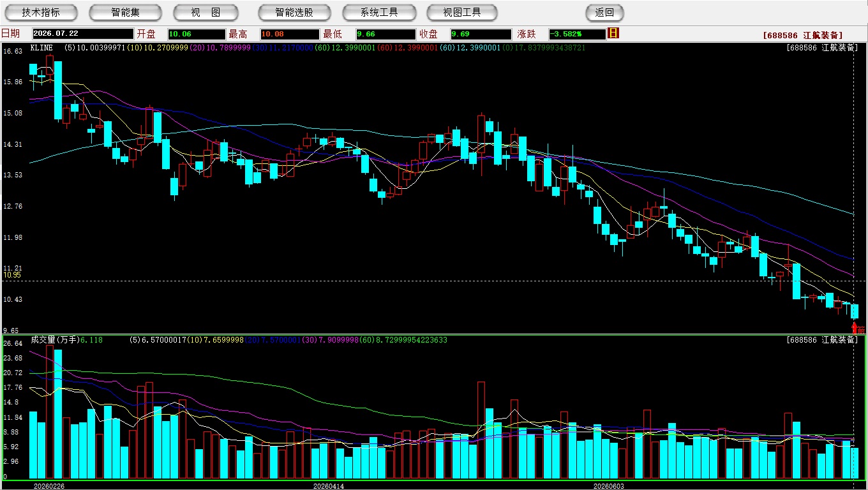The height and width of the screenshot is (490, 868).
Task: Select the 20260414 date axis label
Action: [x=328, y=486]
